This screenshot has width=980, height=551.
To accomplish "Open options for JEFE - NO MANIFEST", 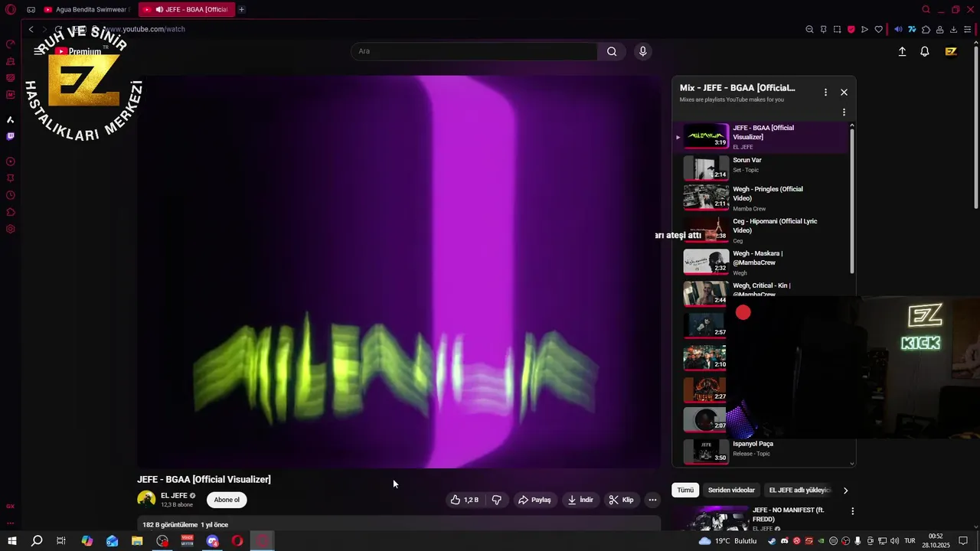I will [852, 511].
